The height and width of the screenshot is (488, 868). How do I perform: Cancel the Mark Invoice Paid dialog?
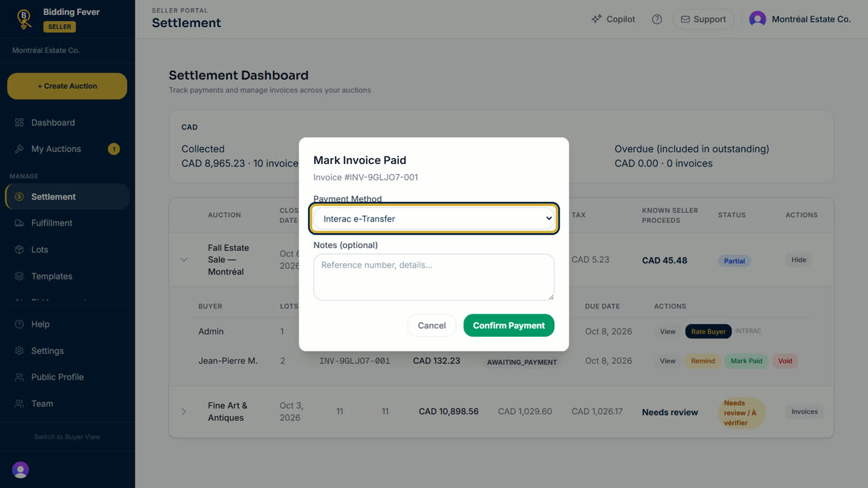[432, 325]
